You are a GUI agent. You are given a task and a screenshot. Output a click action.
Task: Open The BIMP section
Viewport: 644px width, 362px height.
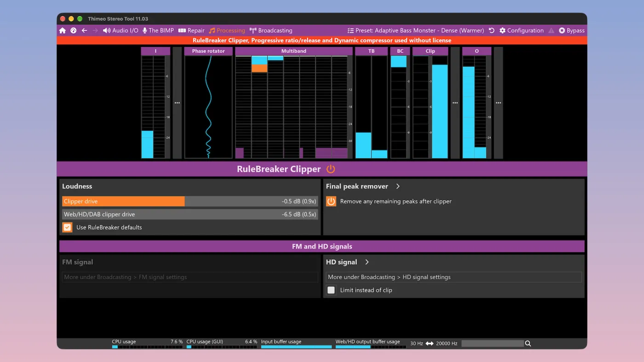tap(158, 30)
